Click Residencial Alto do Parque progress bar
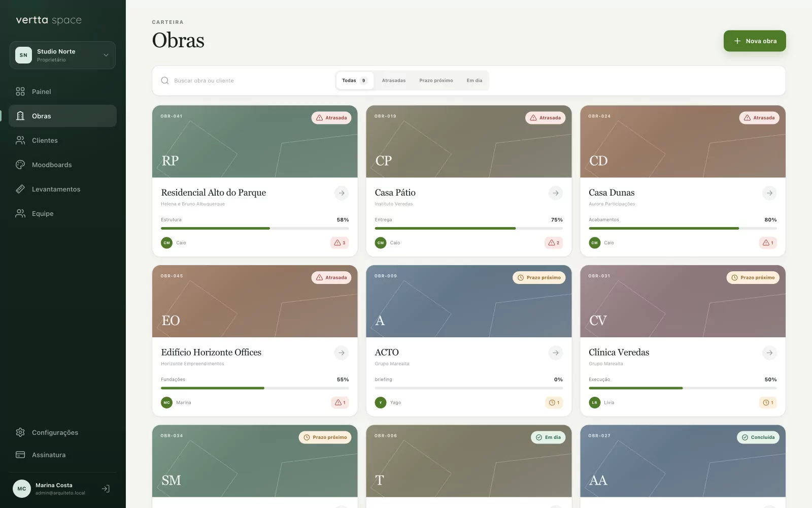Screen dimensions: 812x508 (x=255, y=228)
